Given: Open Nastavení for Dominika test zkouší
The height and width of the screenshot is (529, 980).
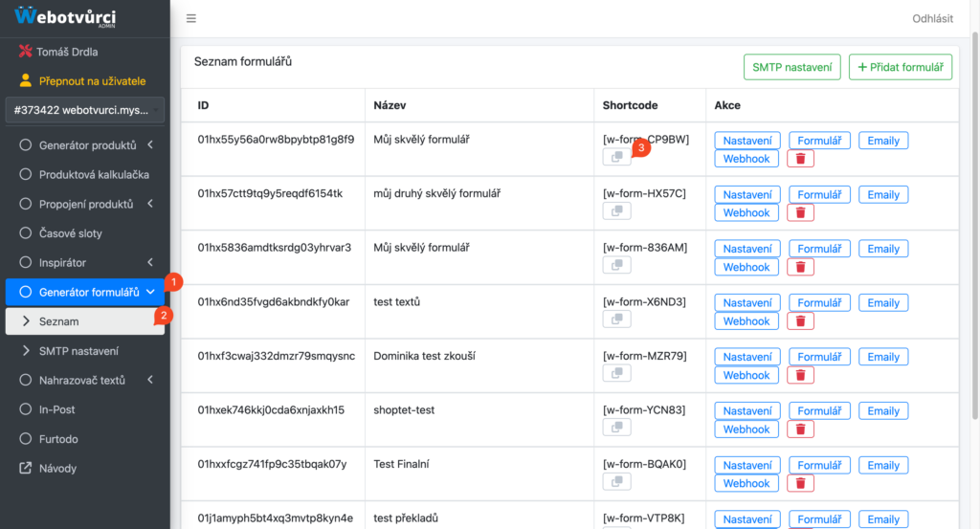Looking at the screenshot, I should [747, 357].
